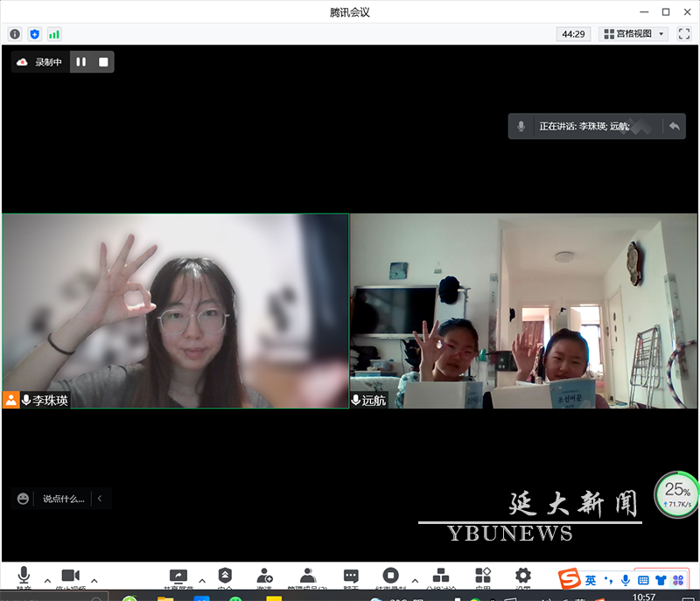Expand the video options arrow
This screenshot has height=601, width=700.
[x=94, y=581]
